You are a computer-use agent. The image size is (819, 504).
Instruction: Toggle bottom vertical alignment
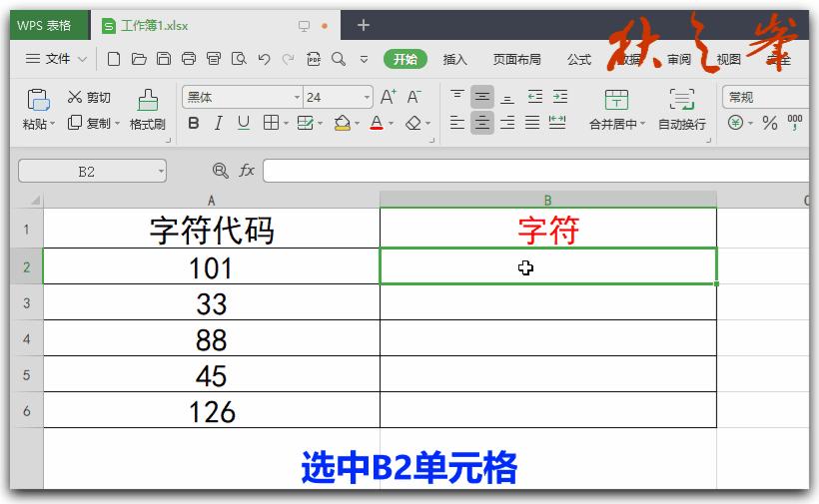[x=507, y=97]
